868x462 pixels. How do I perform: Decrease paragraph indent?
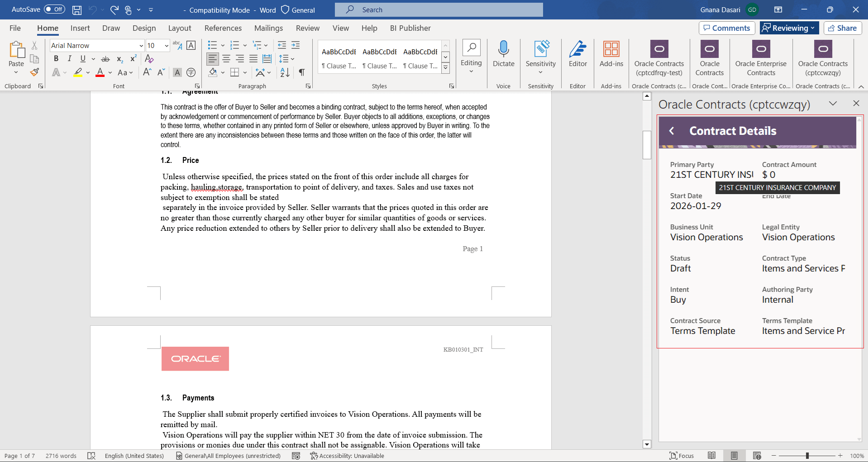point(282,45)
